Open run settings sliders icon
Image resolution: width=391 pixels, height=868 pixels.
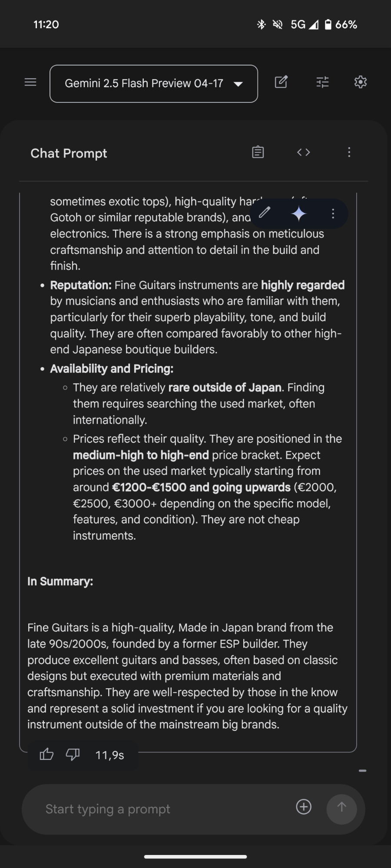(x=322, y=82)
